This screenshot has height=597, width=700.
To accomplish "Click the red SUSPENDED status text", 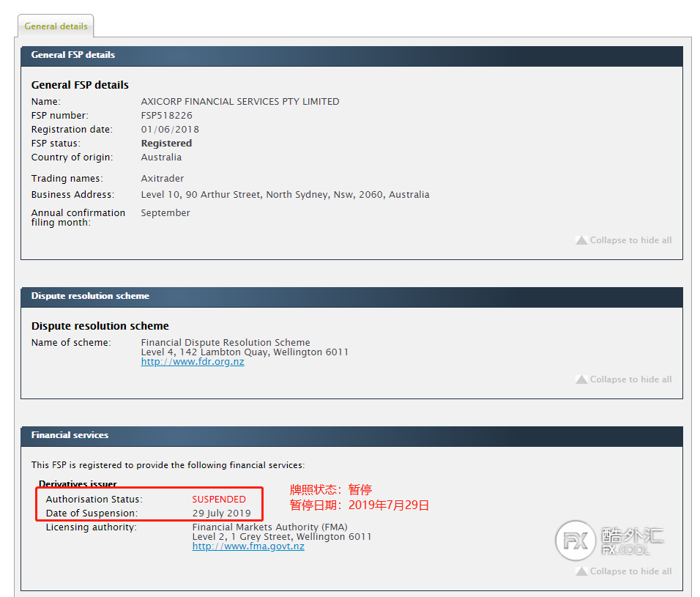I will point(219,500).
